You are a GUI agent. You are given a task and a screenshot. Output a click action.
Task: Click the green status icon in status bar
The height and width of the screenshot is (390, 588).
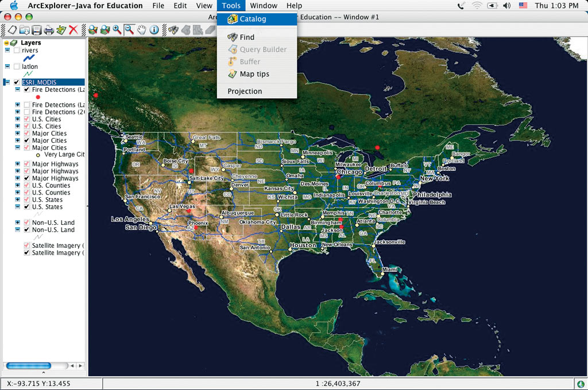pos(581,384)
